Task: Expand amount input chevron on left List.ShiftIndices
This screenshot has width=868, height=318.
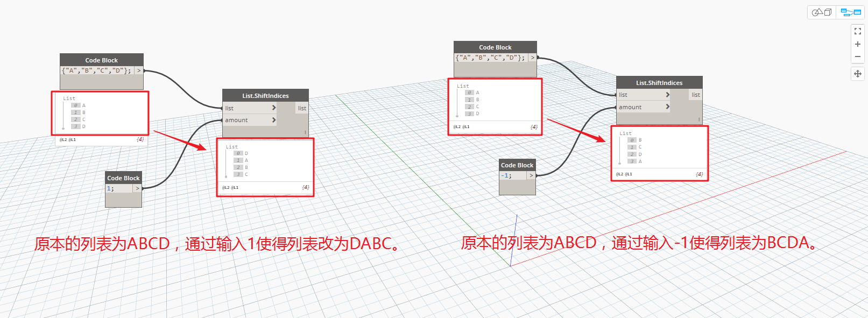Action: 274,120
